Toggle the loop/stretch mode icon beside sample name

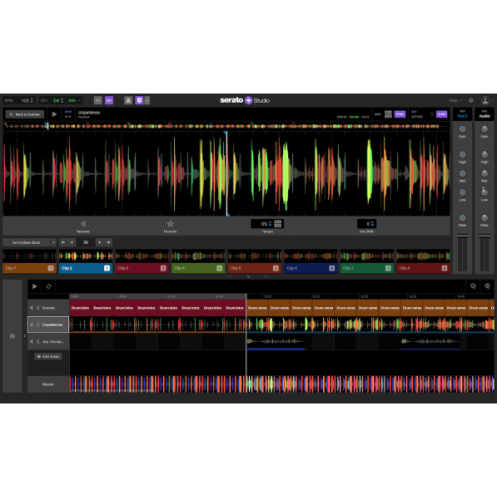coord(68,114)
